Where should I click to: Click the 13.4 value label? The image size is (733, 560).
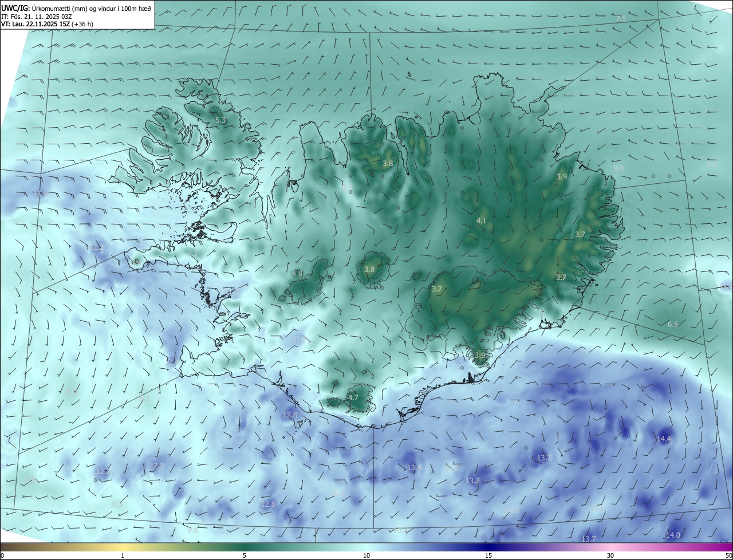[415, 468]
